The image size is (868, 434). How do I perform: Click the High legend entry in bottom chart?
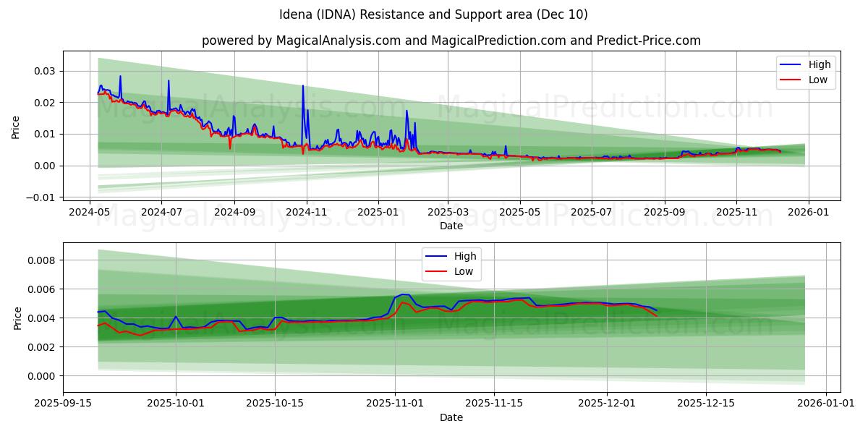464,255
